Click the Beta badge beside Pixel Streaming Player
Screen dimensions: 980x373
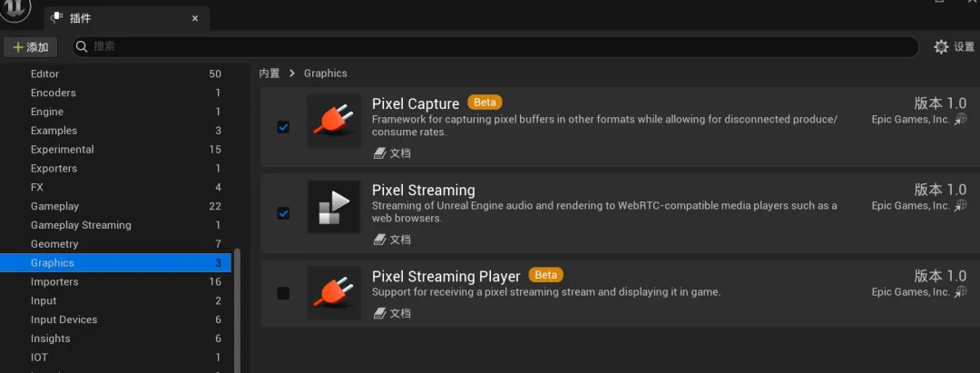click(546, 274)
